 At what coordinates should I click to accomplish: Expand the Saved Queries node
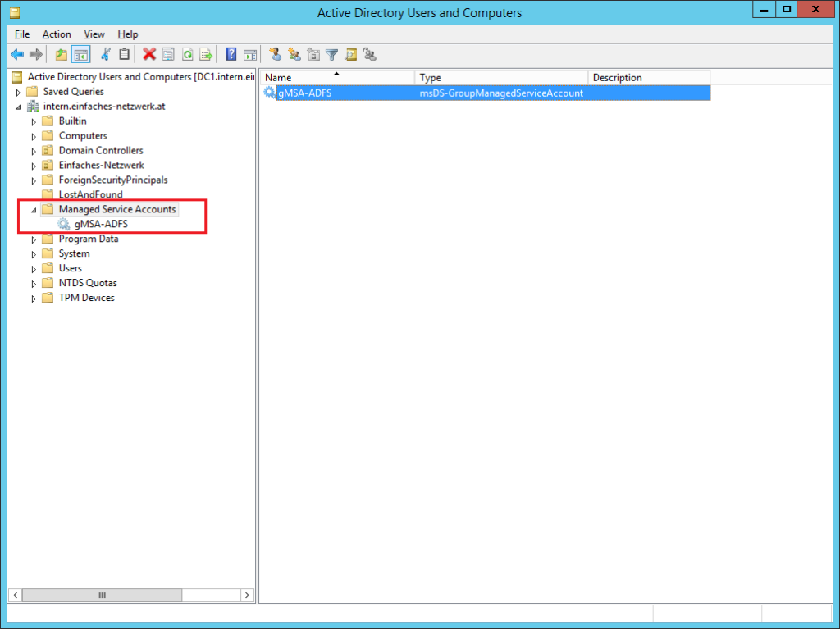pos(18,92)
